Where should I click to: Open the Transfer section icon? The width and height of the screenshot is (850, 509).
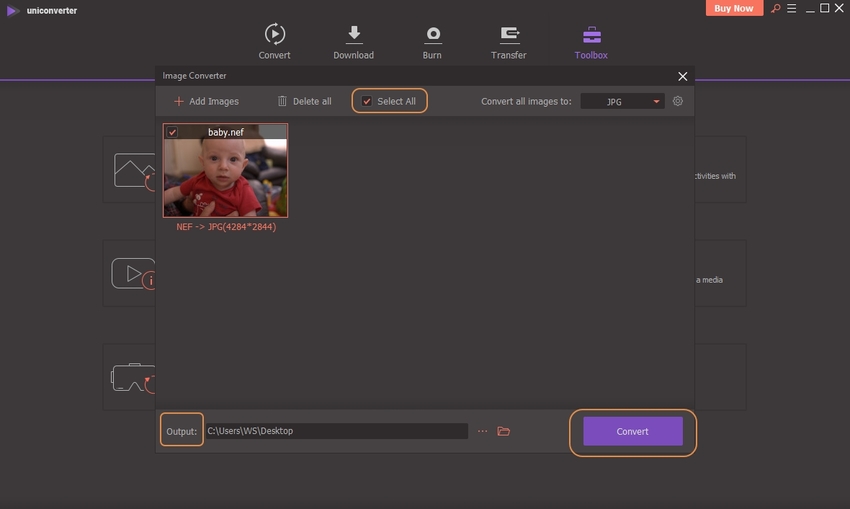[509, 35]
